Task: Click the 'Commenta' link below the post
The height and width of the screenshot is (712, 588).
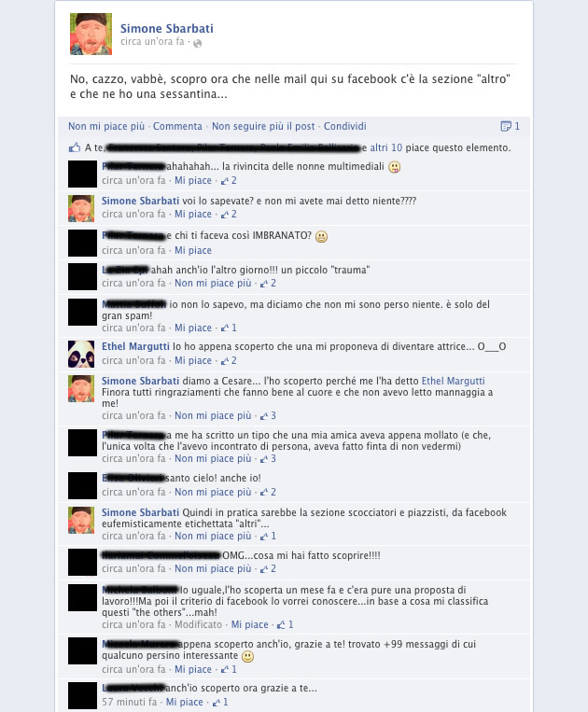Action: (177, 126)
